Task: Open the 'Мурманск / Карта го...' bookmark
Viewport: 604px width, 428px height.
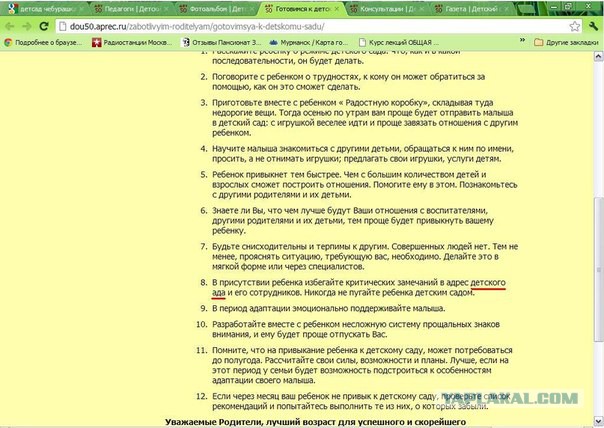Action: (308, 42)
